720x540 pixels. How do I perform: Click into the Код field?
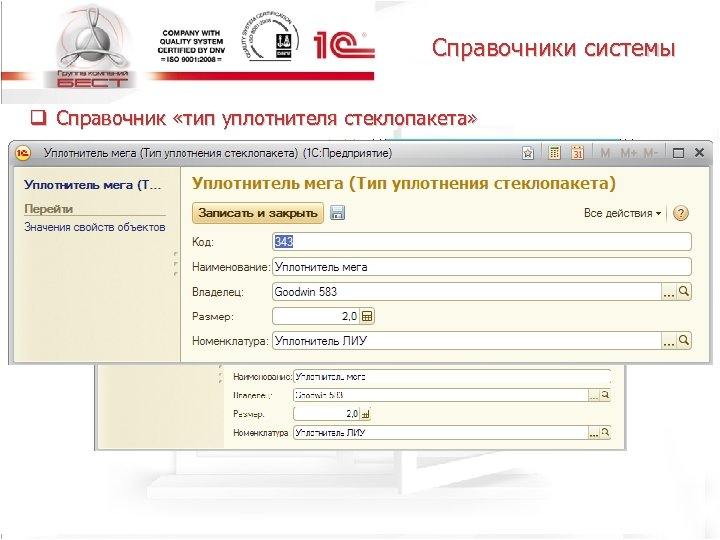(x=482, y=242)
